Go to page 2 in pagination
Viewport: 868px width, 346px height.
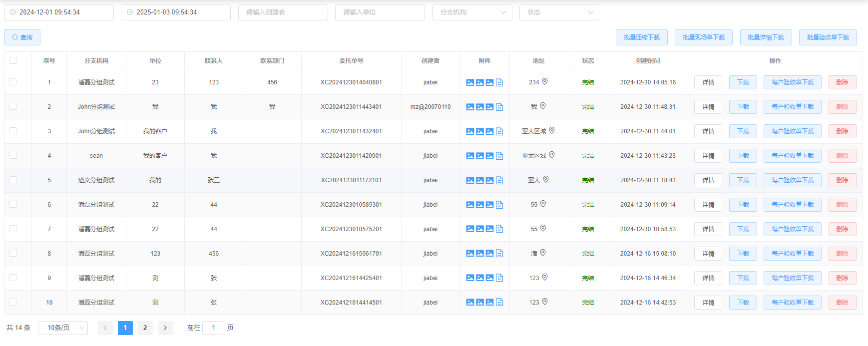pyautogui.click(x=145, y=328)
